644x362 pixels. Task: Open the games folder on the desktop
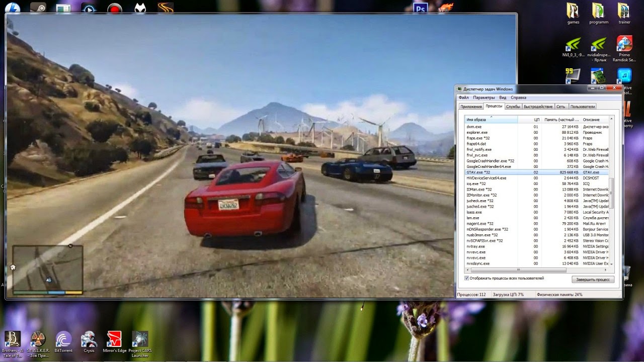[x=573, y=14]
